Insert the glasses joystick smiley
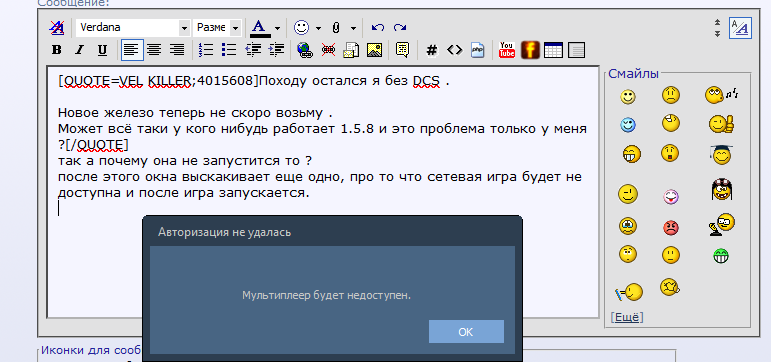 [x=722, y=225]
